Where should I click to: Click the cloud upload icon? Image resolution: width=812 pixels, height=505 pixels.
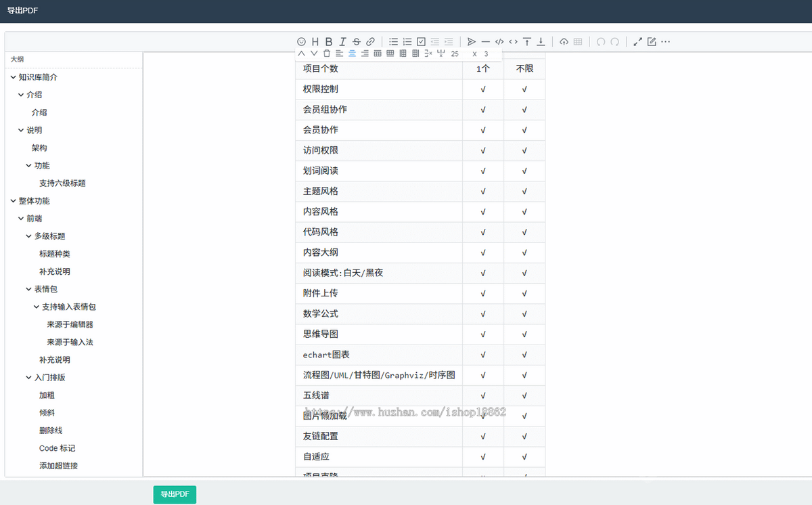pos(564,41)
